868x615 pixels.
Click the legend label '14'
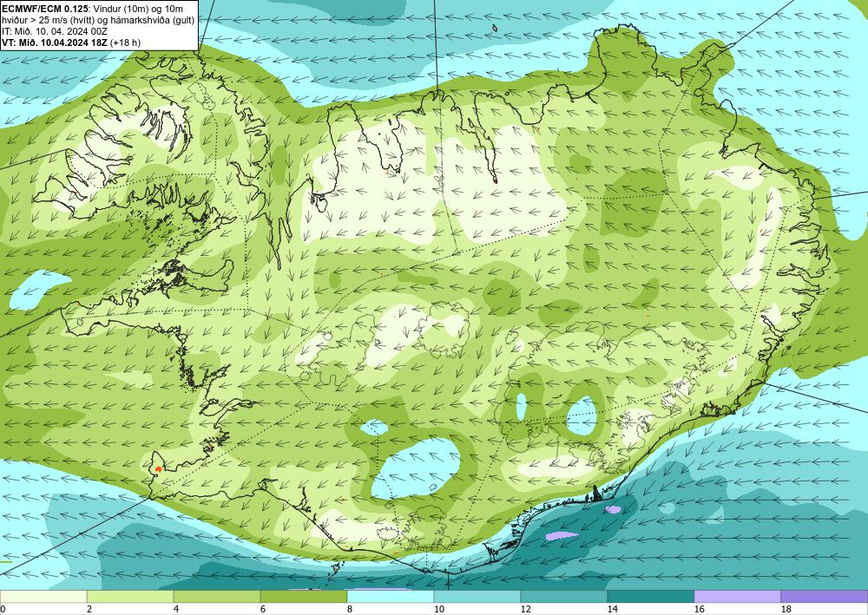612,609
